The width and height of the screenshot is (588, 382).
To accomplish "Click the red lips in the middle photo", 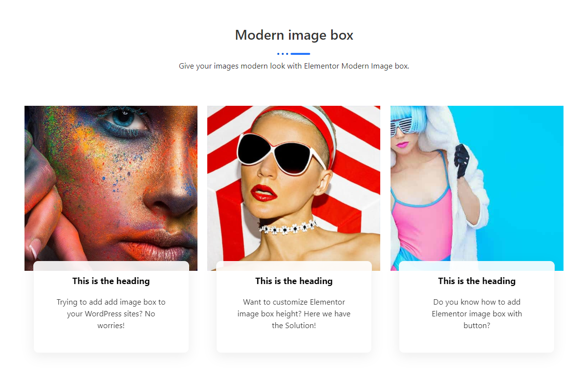I will click(x=266, y=192).
